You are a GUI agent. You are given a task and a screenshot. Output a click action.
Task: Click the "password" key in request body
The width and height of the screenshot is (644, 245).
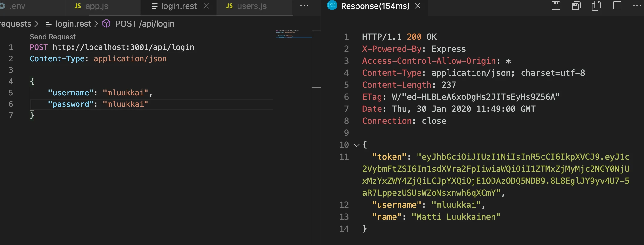(71, 104)
